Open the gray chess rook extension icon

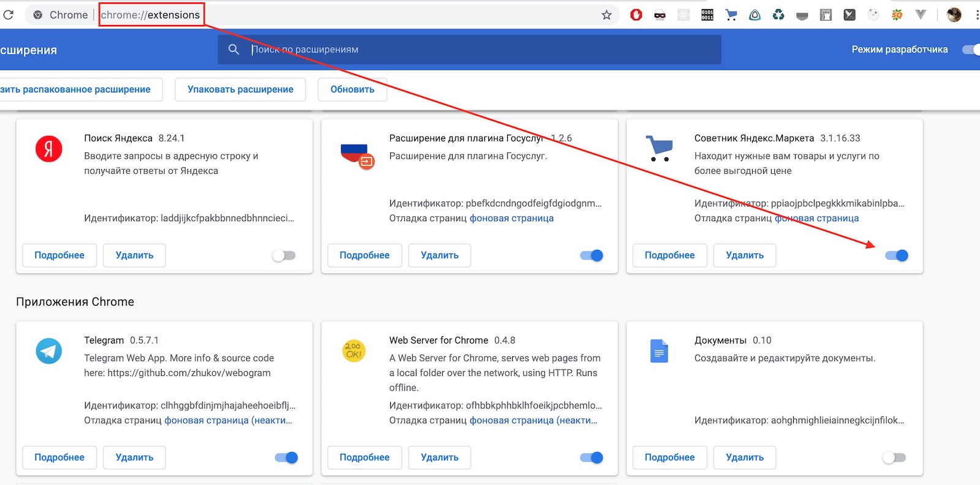pyautogui.click(x=826, y=15)
